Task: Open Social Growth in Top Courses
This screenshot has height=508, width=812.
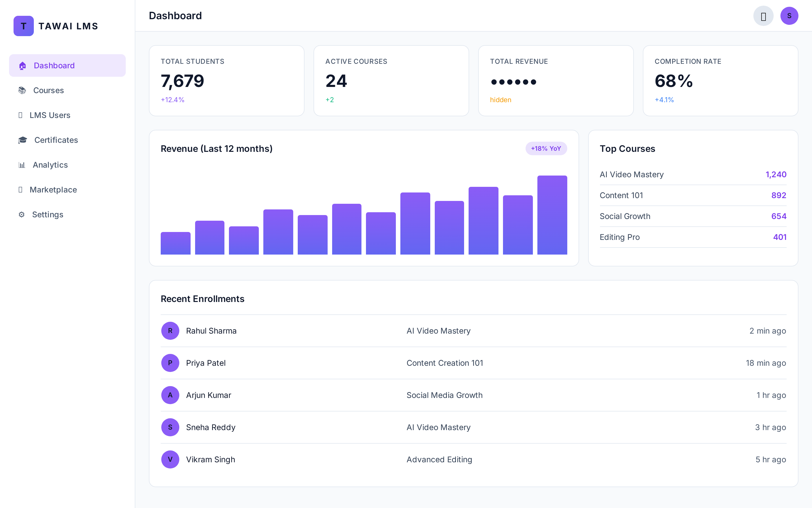Action: [x=625, y=216]
